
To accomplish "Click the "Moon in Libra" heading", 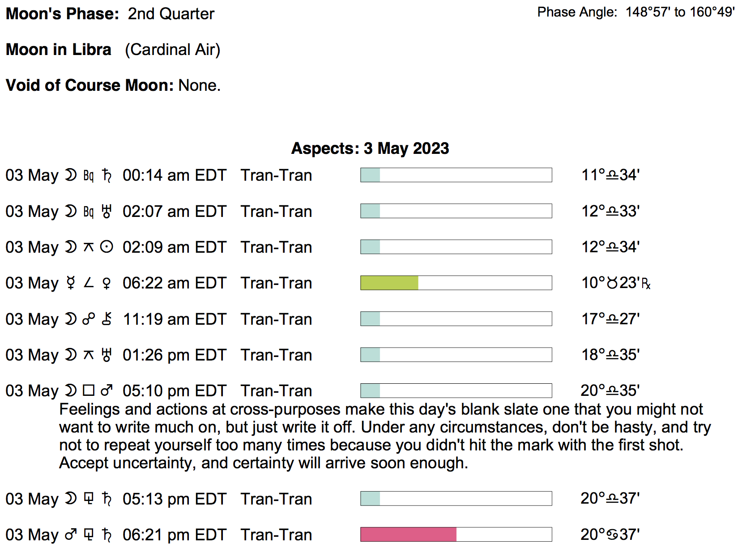I will point(58,49).
